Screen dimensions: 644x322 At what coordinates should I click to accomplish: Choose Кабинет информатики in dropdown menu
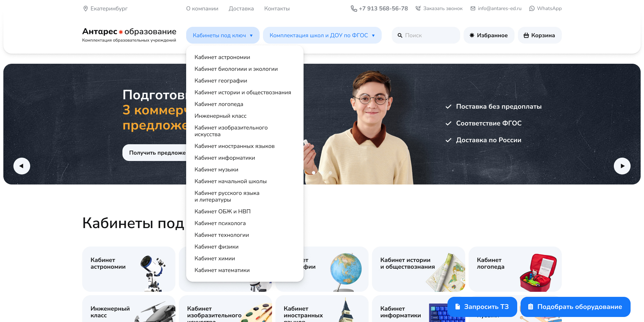[225, 158]
